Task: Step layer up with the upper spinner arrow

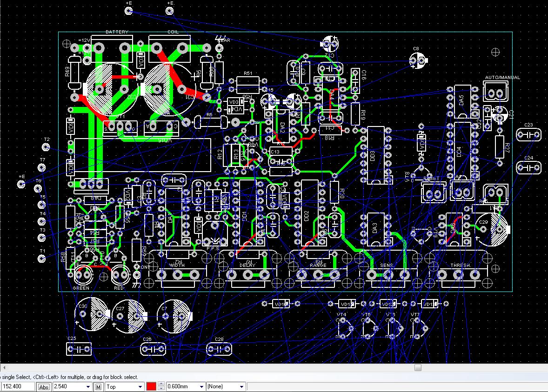Action: click(x=161, y=384)
